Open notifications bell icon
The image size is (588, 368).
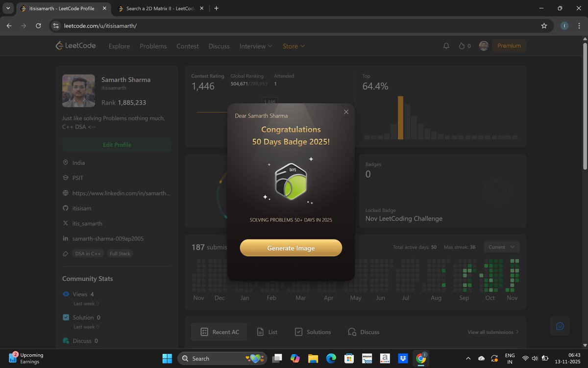point(446,46)
